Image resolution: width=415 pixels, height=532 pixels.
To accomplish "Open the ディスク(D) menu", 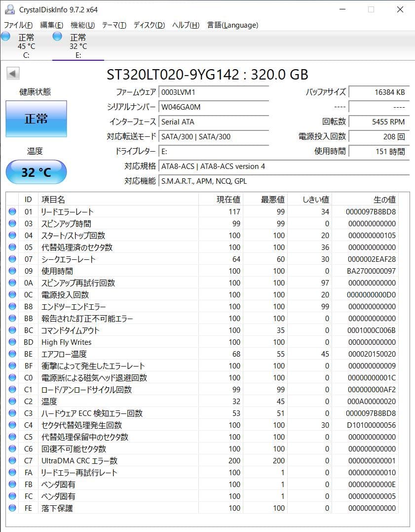I will (x=149, y=25).
